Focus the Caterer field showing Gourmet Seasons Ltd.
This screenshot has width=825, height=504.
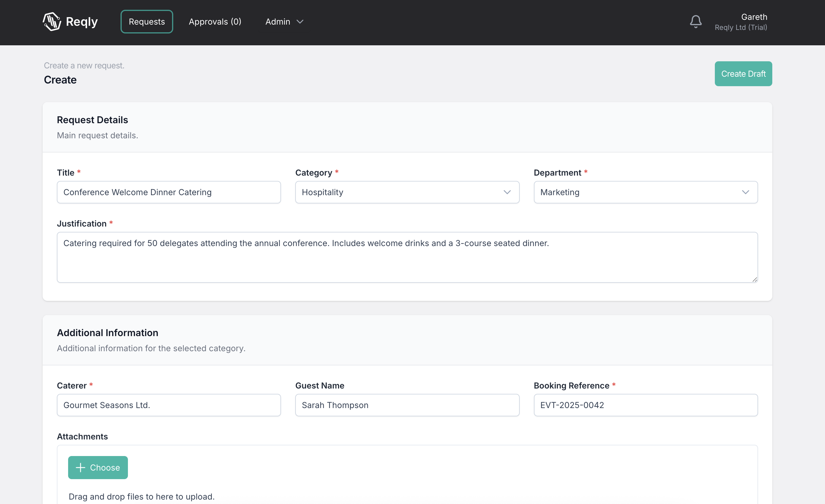point(169,405)
